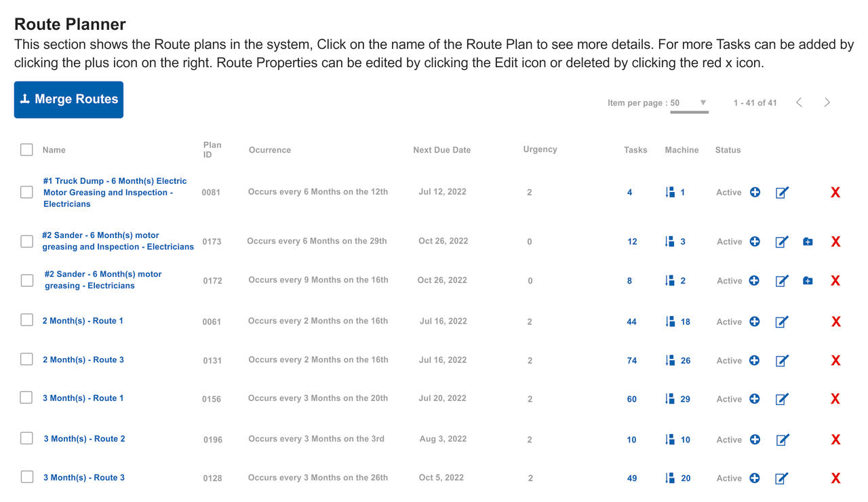Edit the #1 Truck Dump route properties
The width and height of the screenshot is (868, 502).
click(x=782, y=193)
